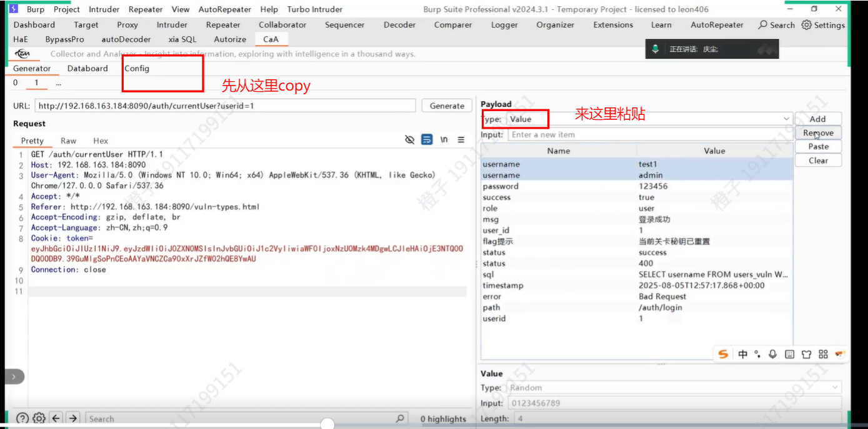Open the CaA extension tab

(x=271, y=39)
